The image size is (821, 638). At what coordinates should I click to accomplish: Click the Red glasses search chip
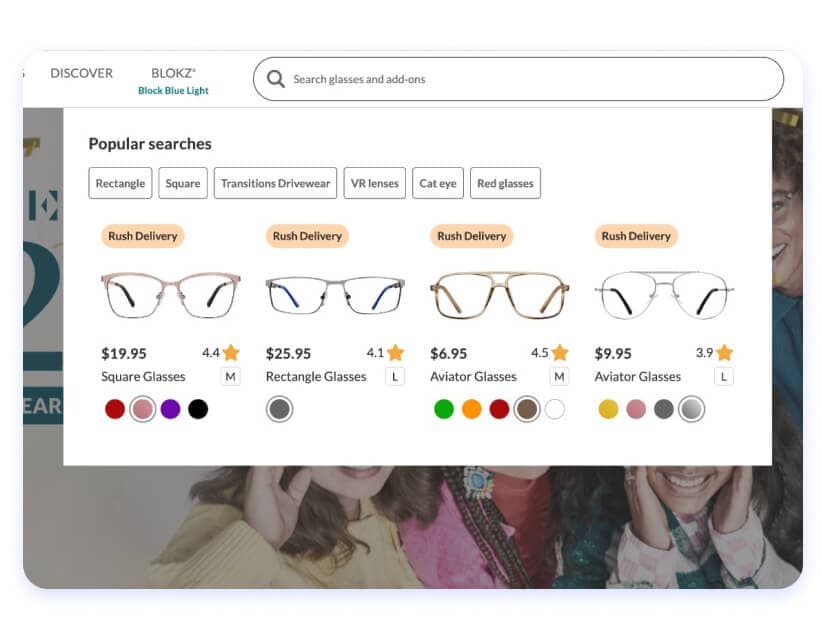click(x=505, y=183)
